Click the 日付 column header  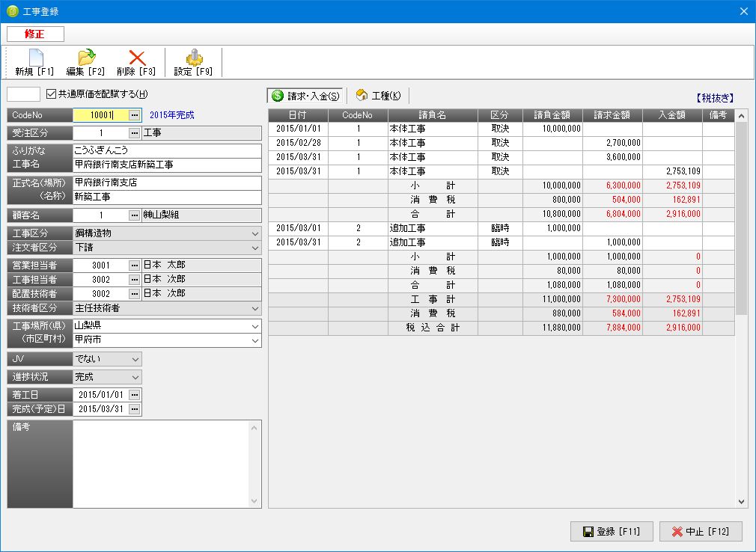298,115
